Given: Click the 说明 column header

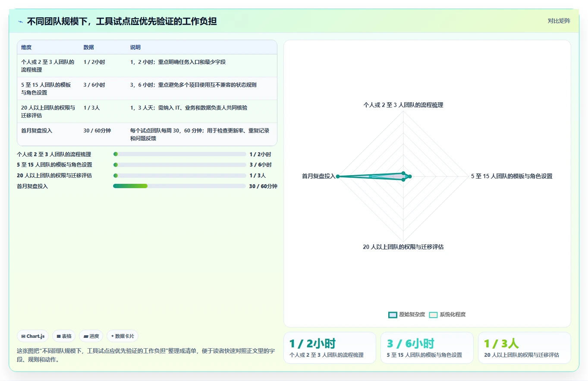Looking at the screenshot, I should [135, 47].
